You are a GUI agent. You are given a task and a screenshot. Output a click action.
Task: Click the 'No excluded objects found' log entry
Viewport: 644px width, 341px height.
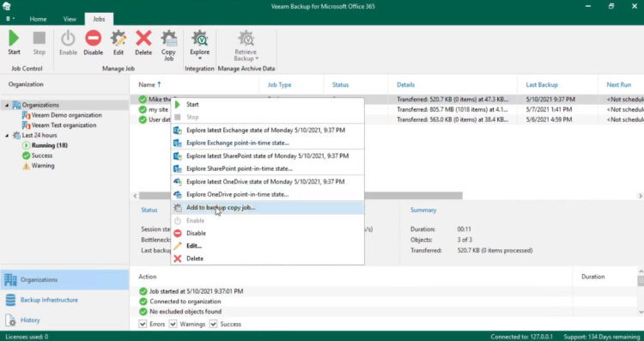(185, 312)
